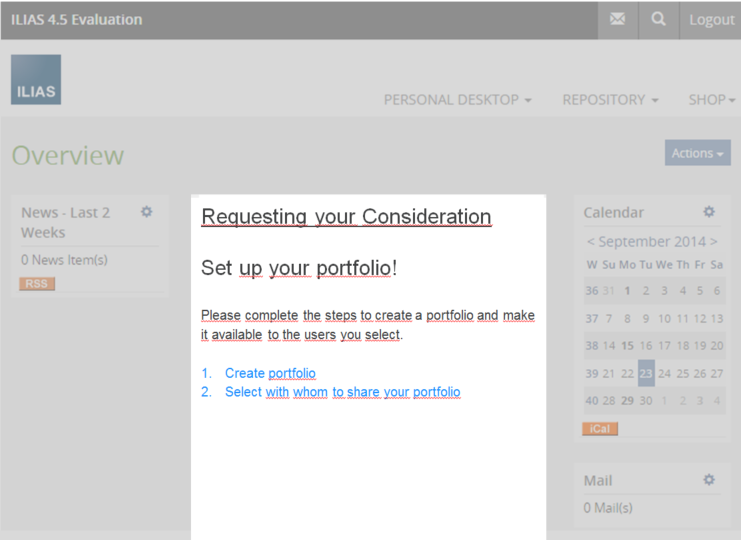Click the orange iCal badge
741x540 pixels.
coord(600,429)
